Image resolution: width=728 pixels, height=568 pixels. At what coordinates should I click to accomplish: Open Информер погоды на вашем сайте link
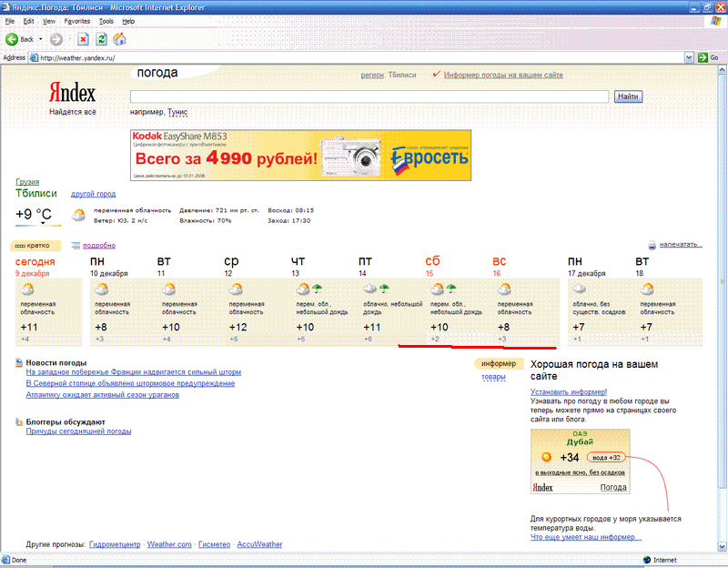point(503,75)
